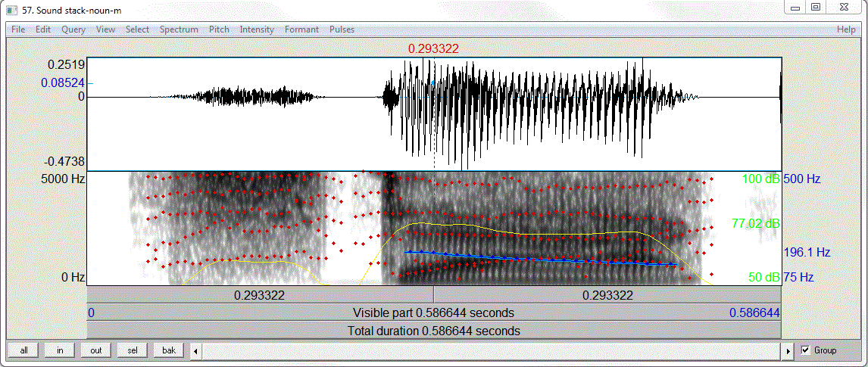868x367 pixels.
Task: Click the red cursor time 0.293322 label
Action: point(433,48)
